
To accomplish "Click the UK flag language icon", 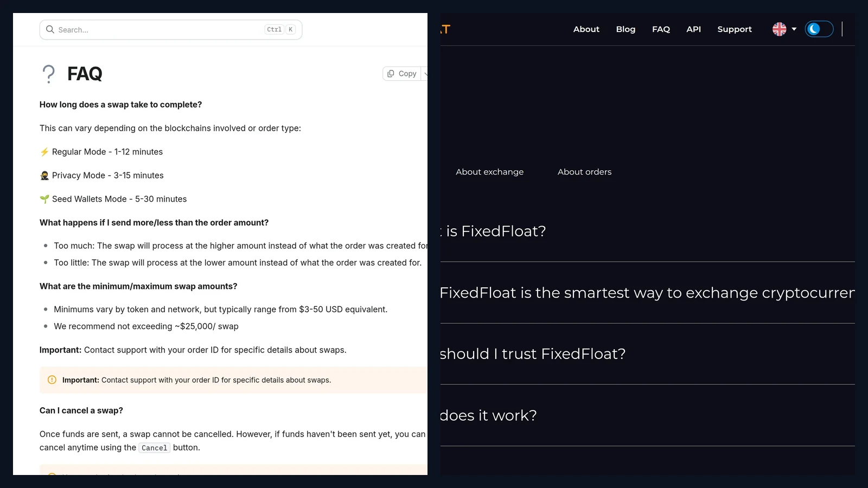I will click(x=780, y=29).
